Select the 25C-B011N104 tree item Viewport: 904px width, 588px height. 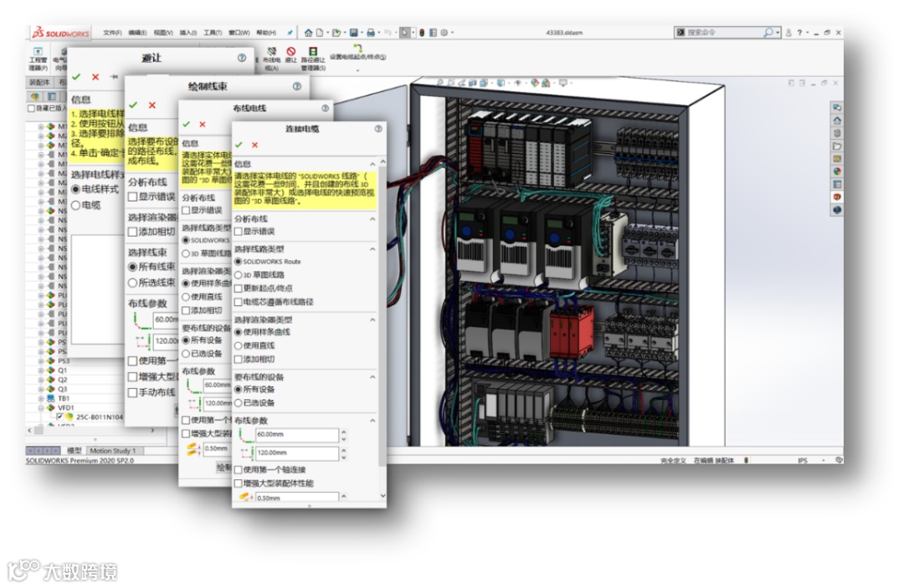point(99,417)
